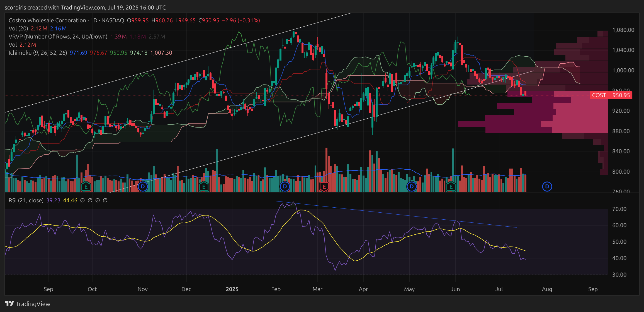
Task: Click the Oct label on time axis
Action: point(92,289)
